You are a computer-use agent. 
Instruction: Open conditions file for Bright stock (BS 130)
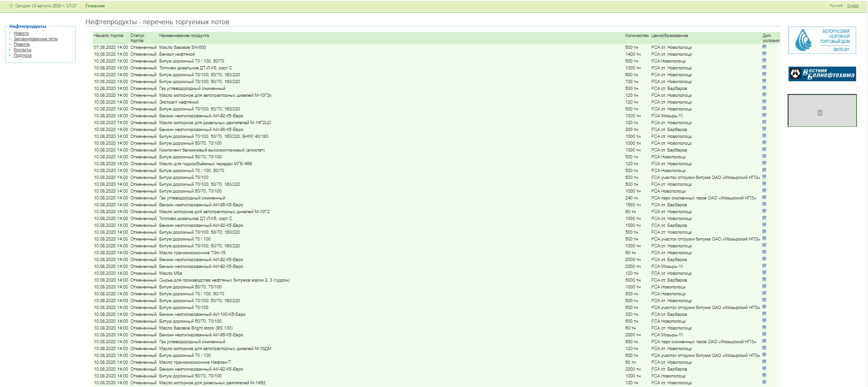[x=764, y=327]
